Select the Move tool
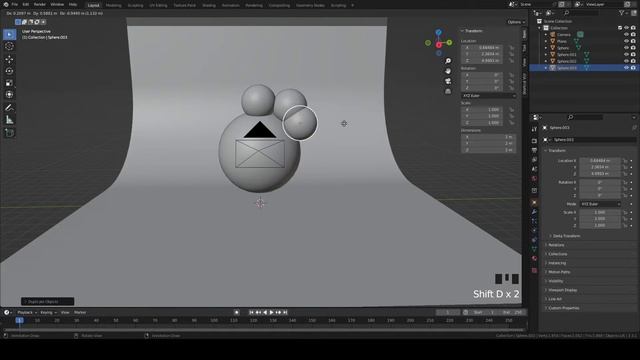Viewport: 640px width, 360px height. [x=9, y=59]
